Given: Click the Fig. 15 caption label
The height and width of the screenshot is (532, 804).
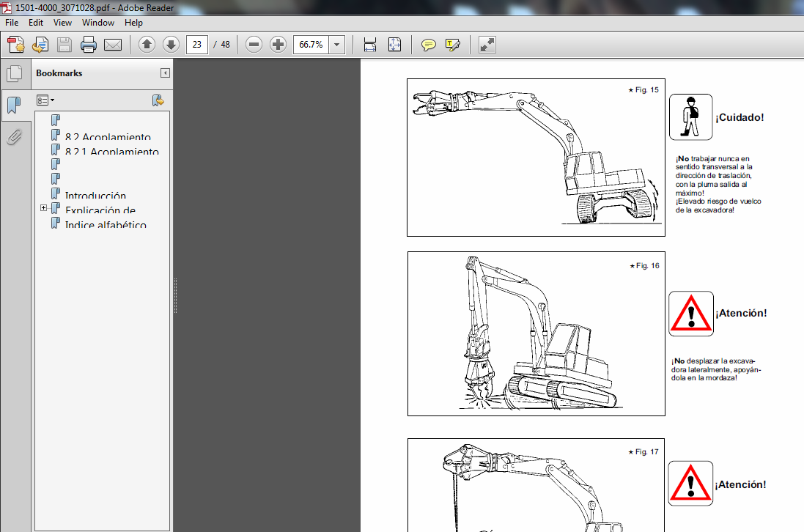Looking at the screenshot, I should [643, 89].
